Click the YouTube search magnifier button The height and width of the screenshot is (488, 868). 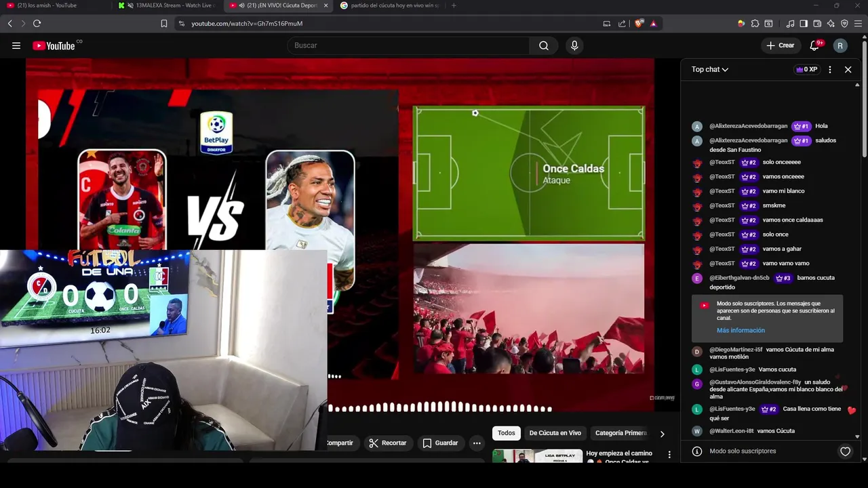(x=544, y=45)
